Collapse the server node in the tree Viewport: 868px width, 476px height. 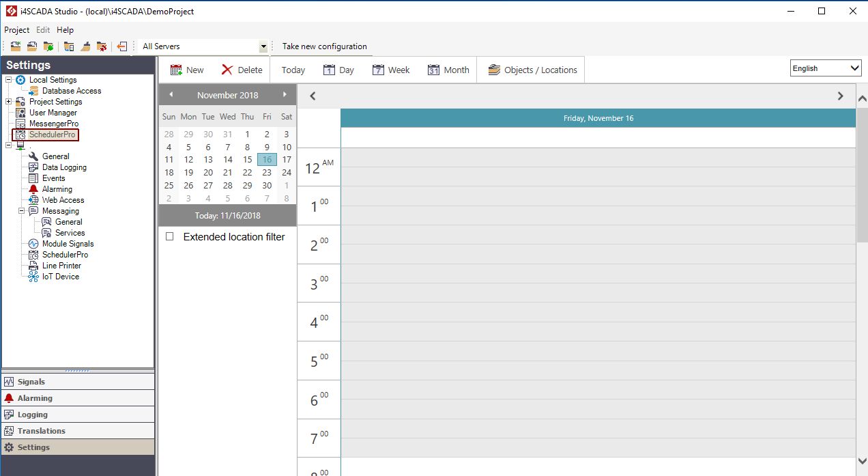click(x=9, y=145)
